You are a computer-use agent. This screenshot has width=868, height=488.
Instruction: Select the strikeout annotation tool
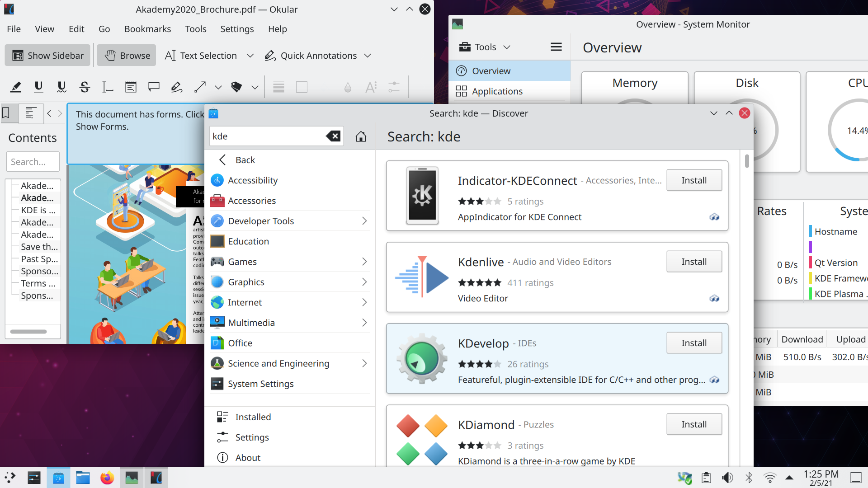pyautogui.click(x=85, y=87)
